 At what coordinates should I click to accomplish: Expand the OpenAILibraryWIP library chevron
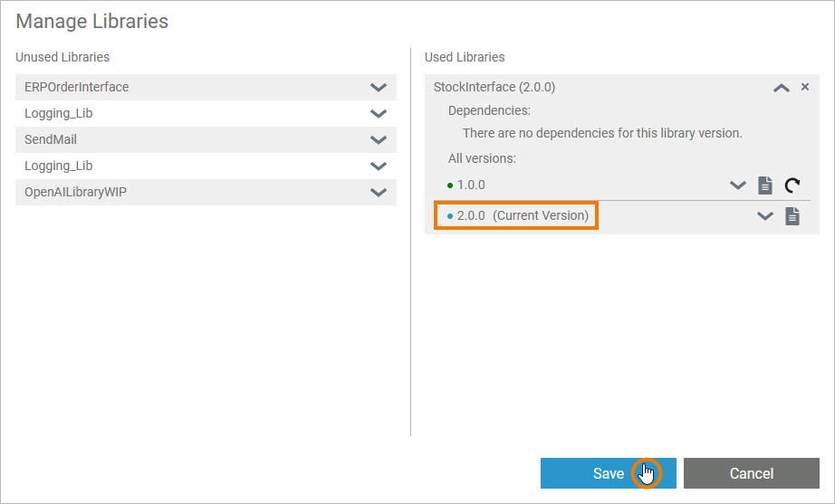click(379, 193)
